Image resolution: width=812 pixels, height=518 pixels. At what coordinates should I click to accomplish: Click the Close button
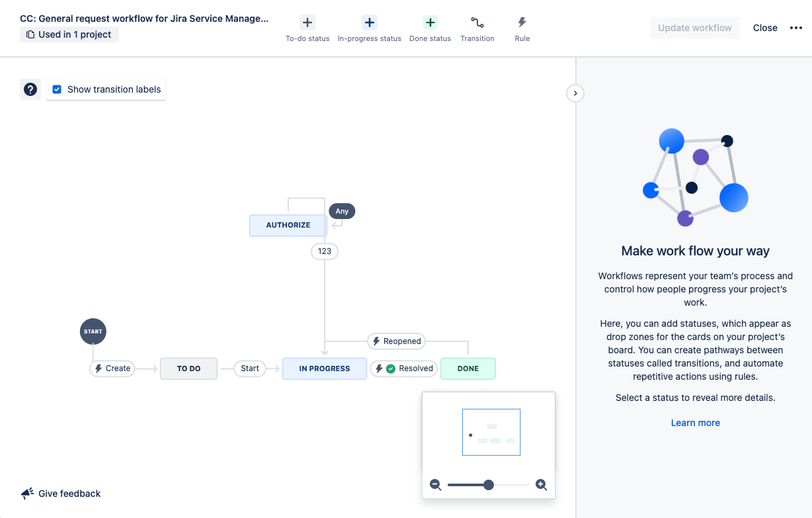pos(765,28)
